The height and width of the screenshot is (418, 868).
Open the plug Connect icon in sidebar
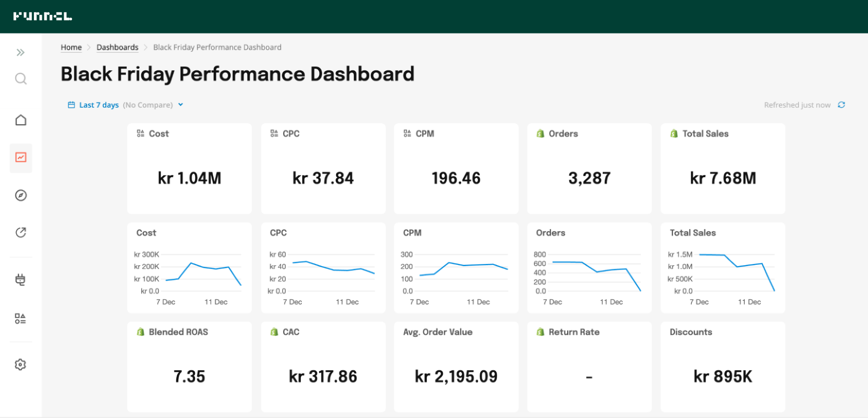point(20,280)
